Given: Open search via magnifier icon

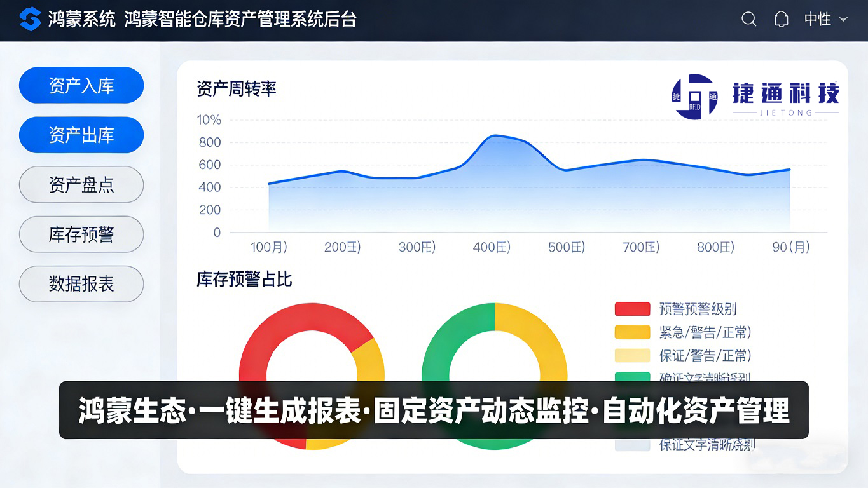Looking at the screenshot, I should point(749,19).
